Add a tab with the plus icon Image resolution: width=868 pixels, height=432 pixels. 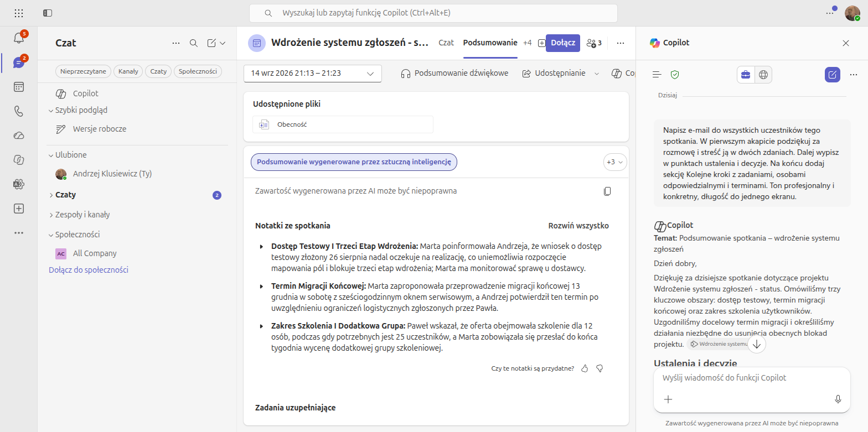pos(541,43)
